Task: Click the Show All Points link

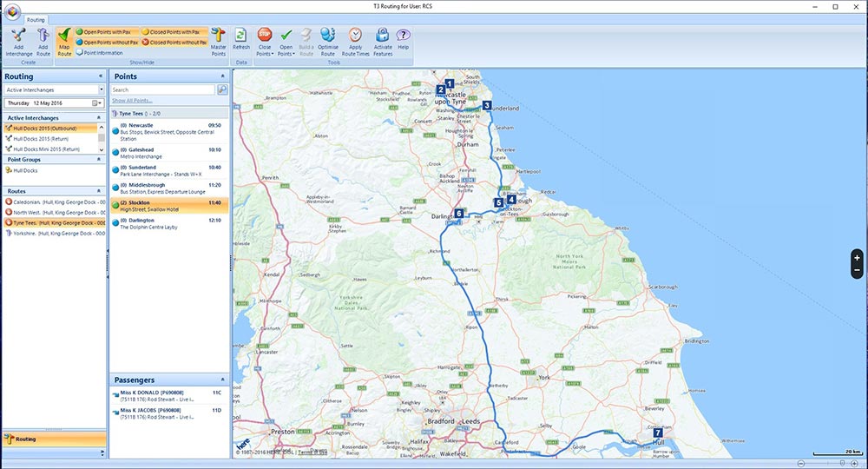Action: click(x=132, y=100)
